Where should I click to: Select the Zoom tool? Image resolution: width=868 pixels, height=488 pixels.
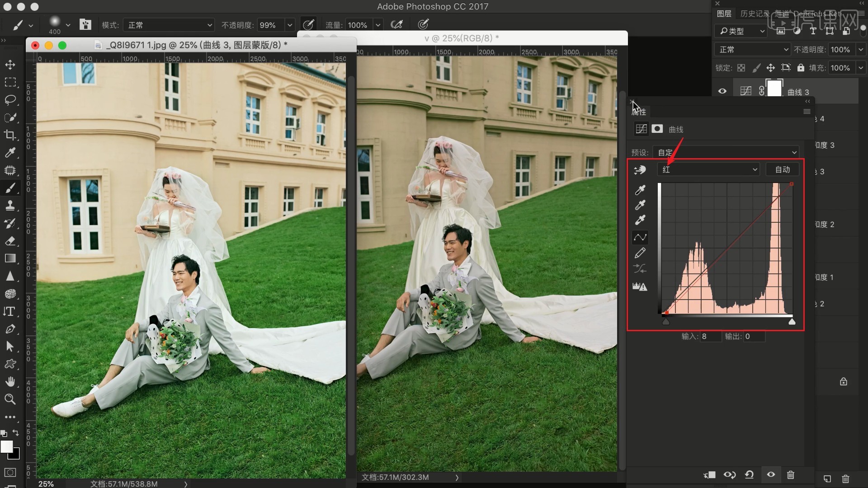pos(10,399)
